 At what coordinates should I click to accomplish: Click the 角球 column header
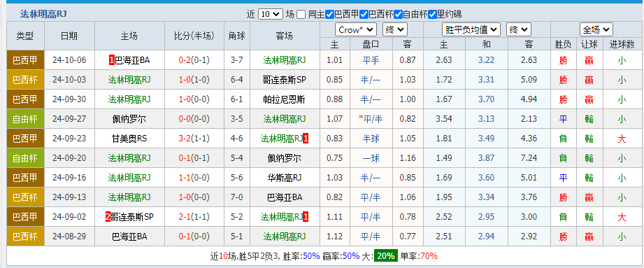tap(237, 36)
